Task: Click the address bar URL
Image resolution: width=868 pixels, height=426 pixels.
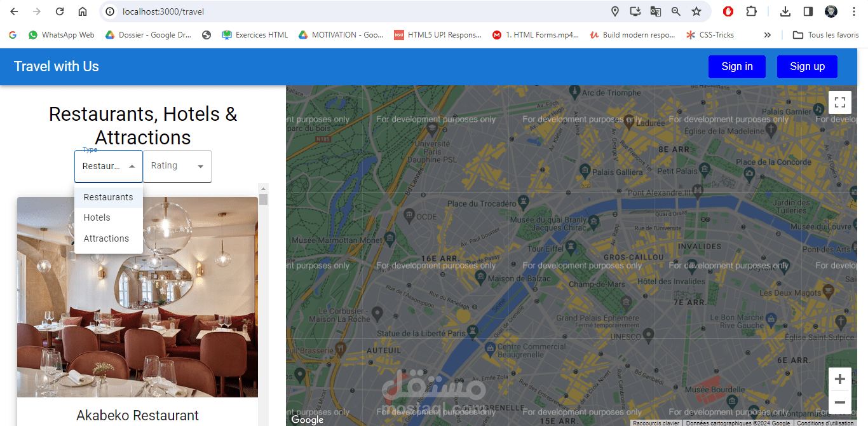Action: click(x=163, y=11)
